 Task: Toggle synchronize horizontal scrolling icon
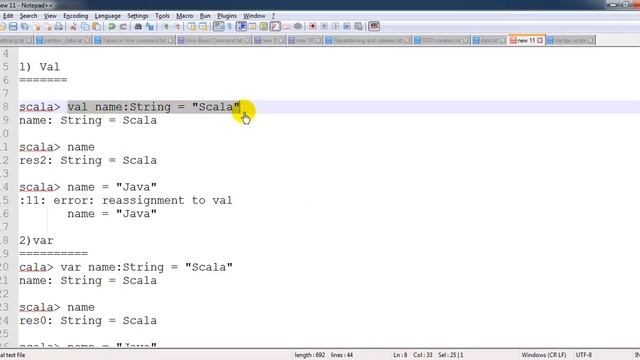click(x=203, y=27)
